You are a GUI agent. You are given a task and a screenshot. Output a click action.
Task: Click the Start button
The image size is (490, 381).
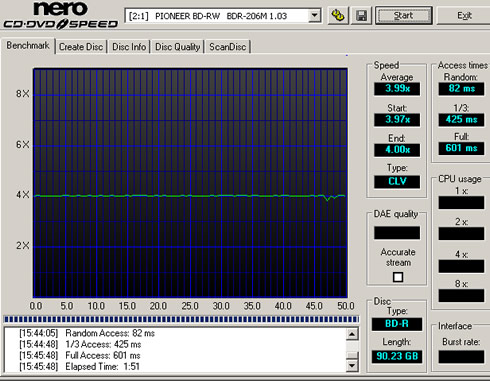coord(404,16)
